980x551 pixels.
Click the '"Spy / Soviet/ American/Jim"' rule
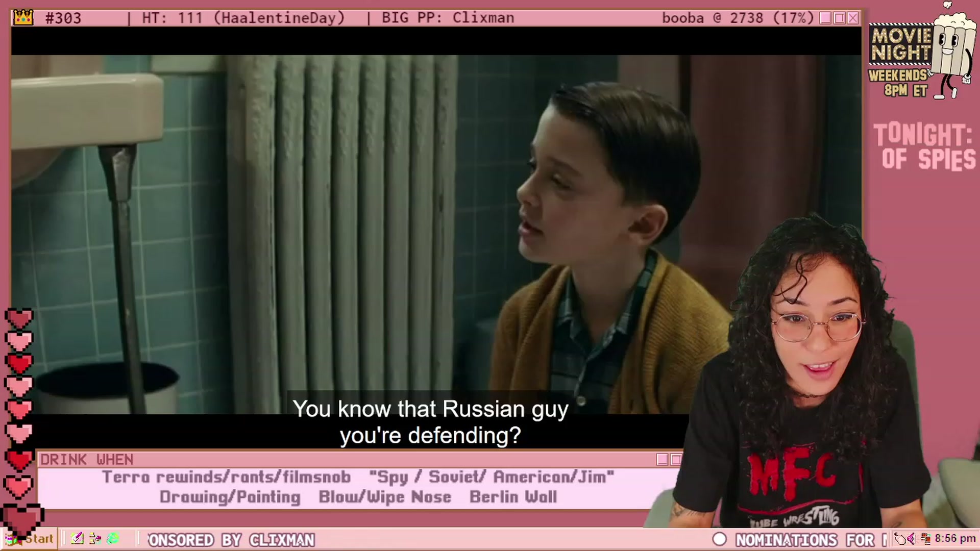point(491,477)
